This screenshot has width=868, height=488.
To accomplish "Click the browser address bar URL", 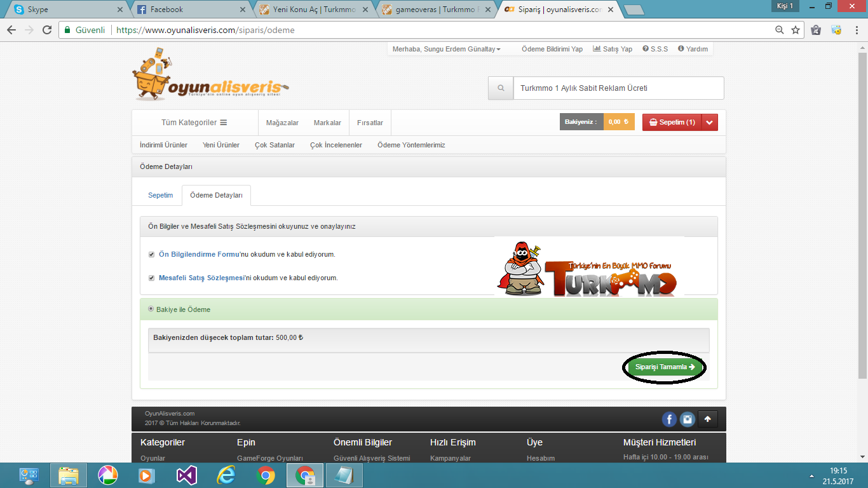I will coord(206,30).
